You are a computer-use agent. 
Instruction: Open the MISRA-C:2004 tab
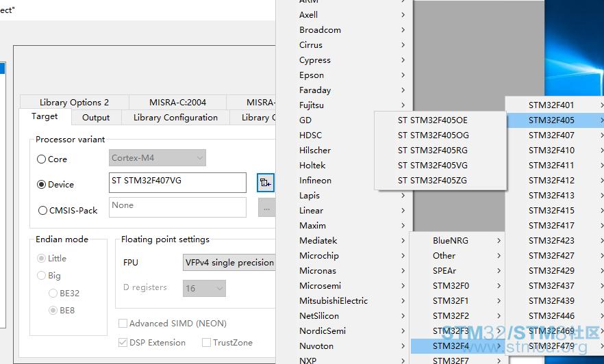(x=177, y=103)
